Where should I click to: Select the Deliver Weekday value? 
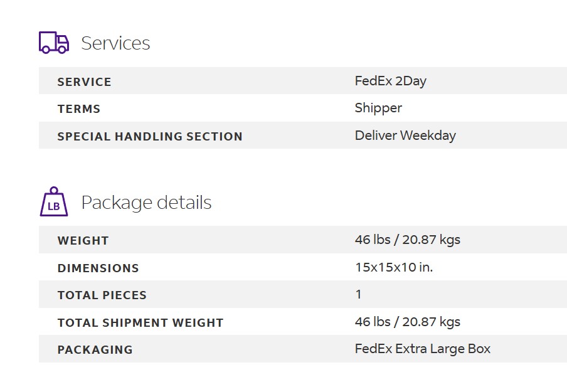click(x=405, y=135)
